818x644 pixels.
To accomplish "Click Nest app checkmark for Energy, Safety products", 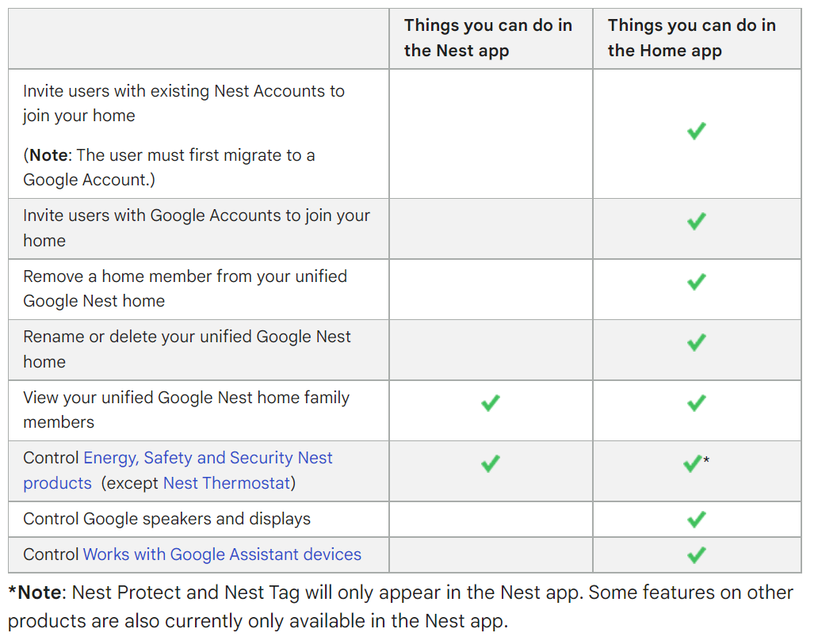I will 491,463.
